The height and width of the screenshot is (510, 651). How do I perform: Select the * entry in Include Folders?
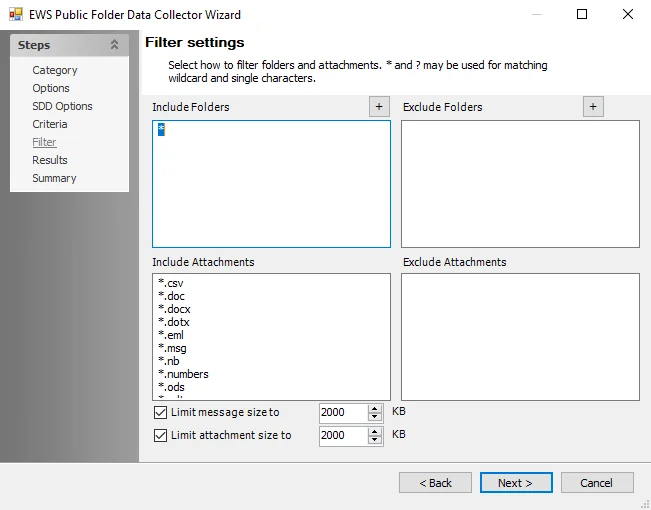click(161, 130)
